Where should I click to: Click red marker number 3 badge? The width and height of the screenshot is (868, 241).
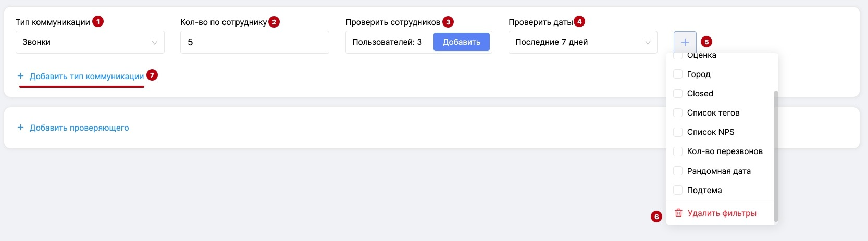(448, 21)
